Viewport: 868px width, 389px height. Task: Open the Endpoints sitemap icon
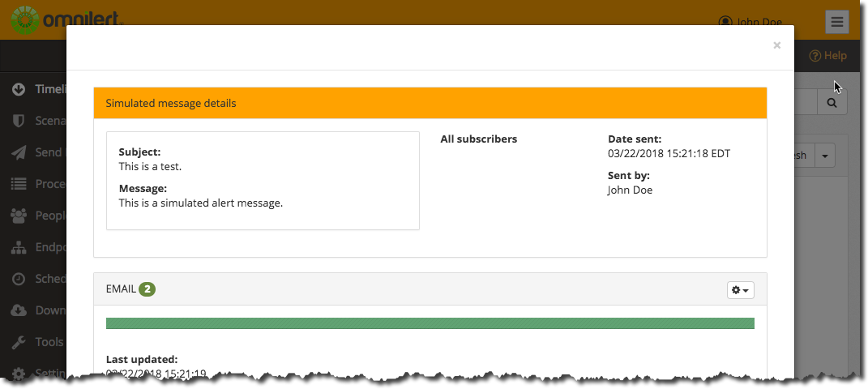tap(19, 247)
